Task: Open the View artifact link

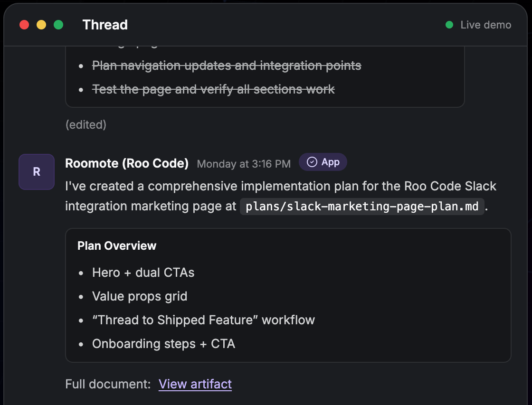Action: coord(195,384)
